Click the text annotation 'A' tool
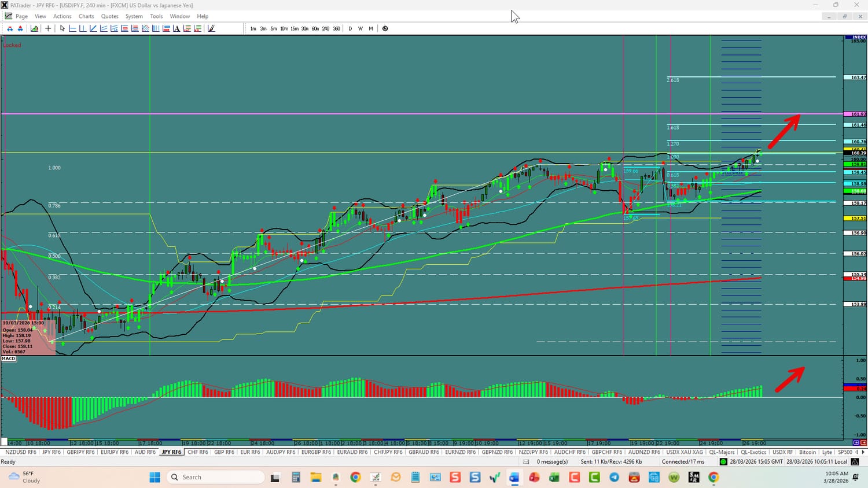868x488 pixels. pyautogui.click(x=176, y=28)
